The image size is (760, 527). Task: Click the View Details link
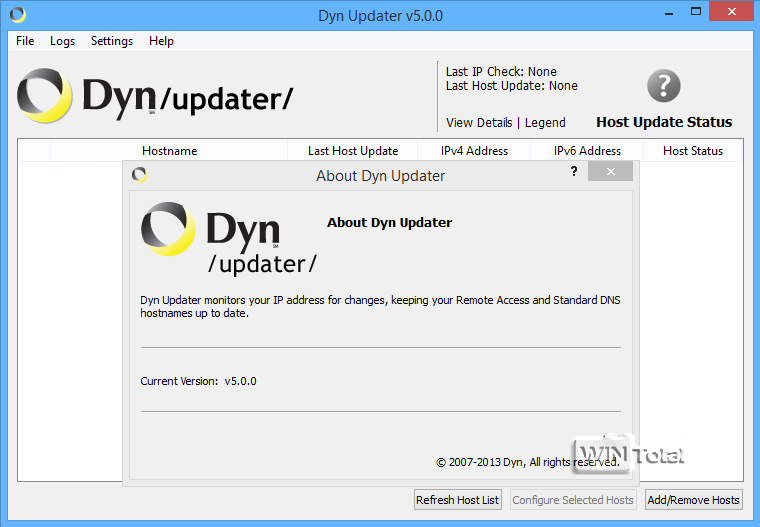click(479, 123)
